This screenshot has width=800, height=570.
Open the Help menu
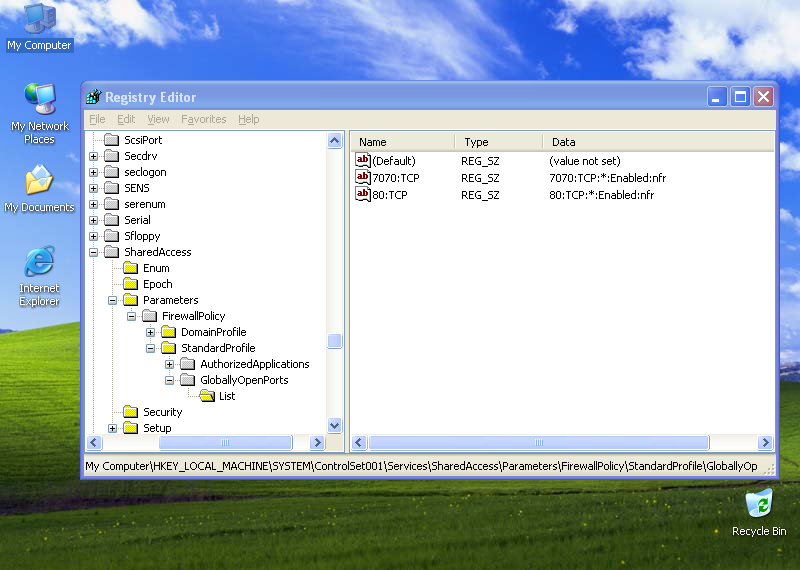pyautogui.click(x=248, y=119)
